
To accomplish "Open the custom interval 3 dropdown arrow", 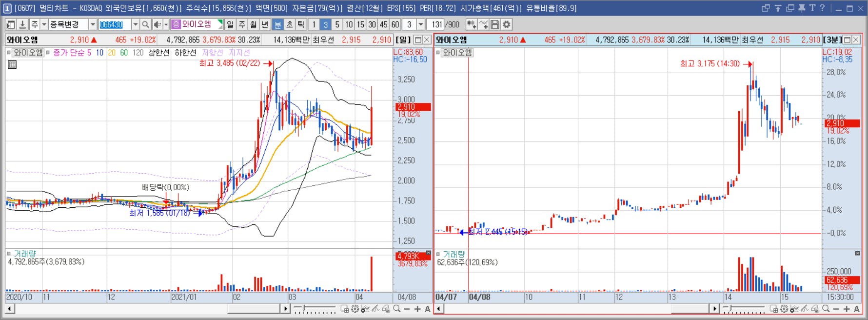I will tap(421, 24).
